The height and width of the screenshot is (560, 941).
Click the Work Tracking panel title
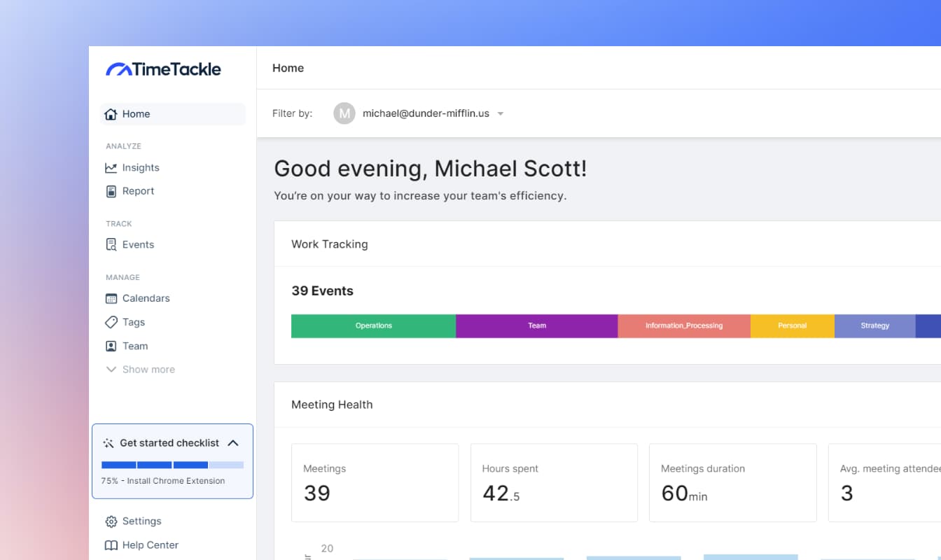[330, 244]
